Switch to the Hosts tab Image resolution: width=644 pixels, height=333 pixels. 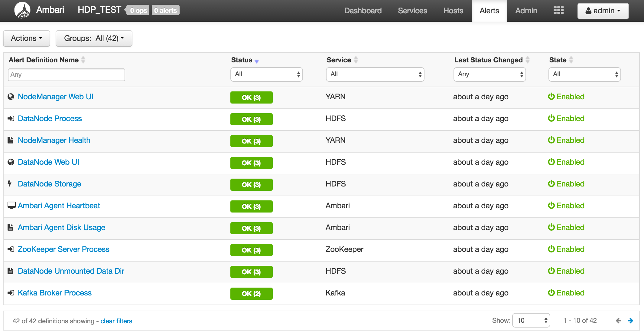pos(453,11)
